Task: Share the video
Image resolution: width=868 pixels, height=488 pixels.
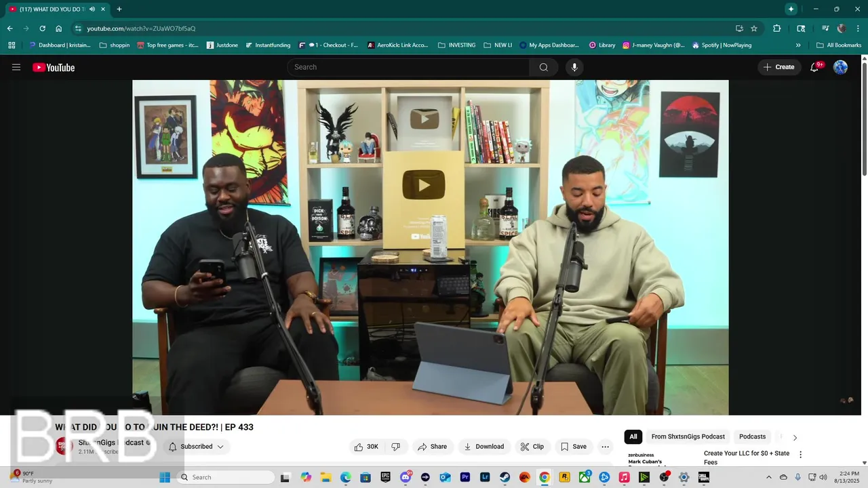Action: [x=432, y=447]
